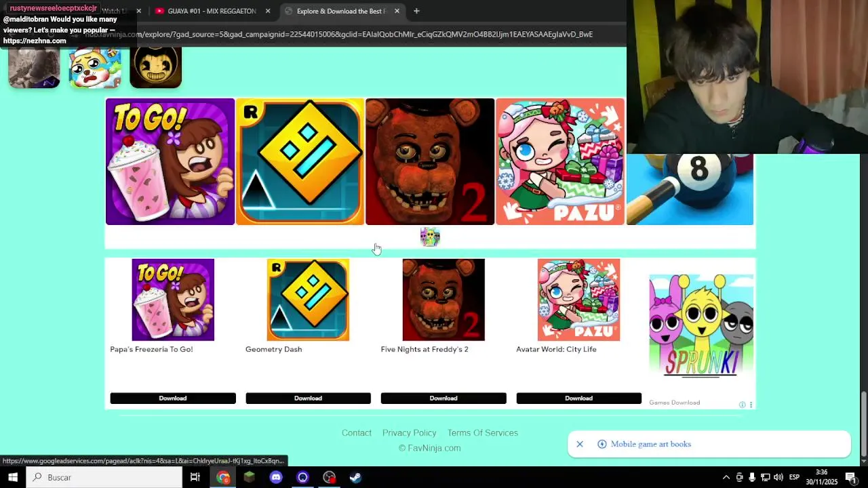Click the Santa hat cat game icon

(x=95, y=68)
